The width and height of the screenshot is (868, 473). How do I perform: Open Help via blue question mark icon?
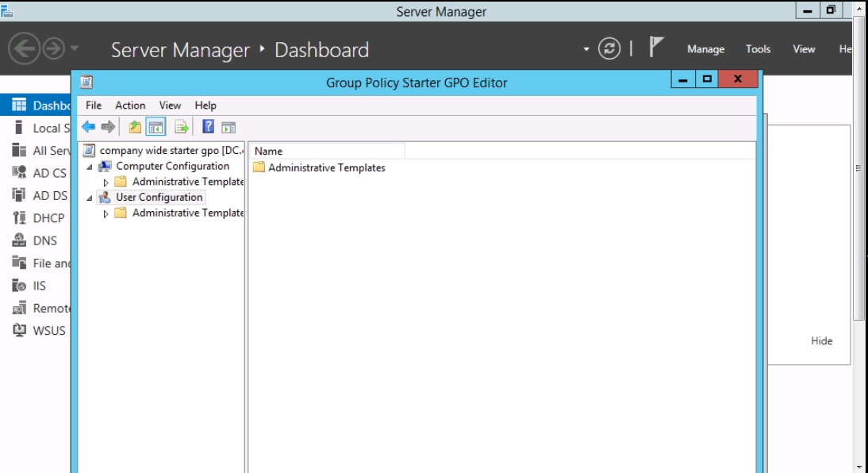point(208,127)
